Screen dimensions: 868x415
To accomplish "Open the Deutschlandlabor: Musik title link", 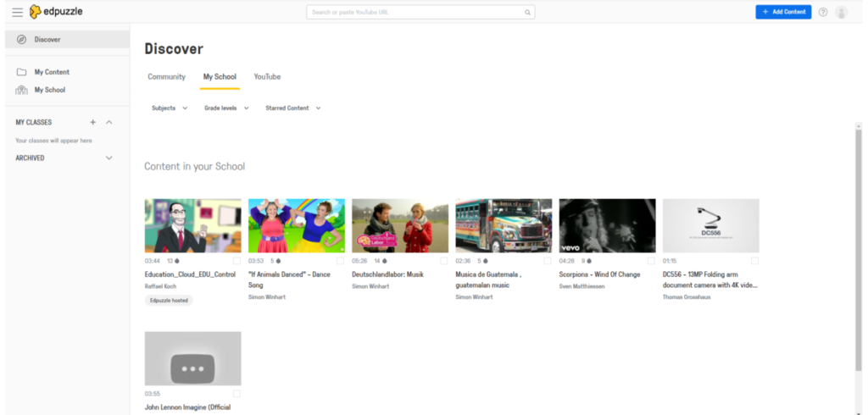I will [x=387, y=274].
